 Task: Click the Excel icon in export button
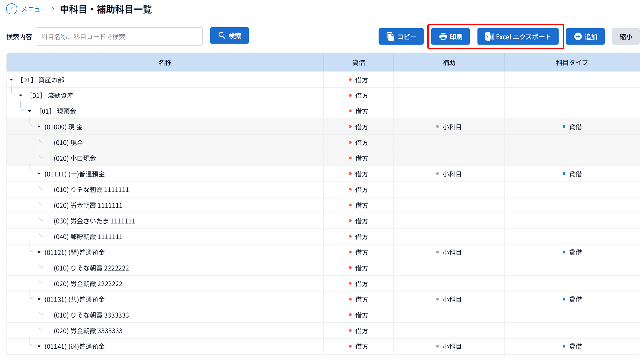[x=489, y=37]
